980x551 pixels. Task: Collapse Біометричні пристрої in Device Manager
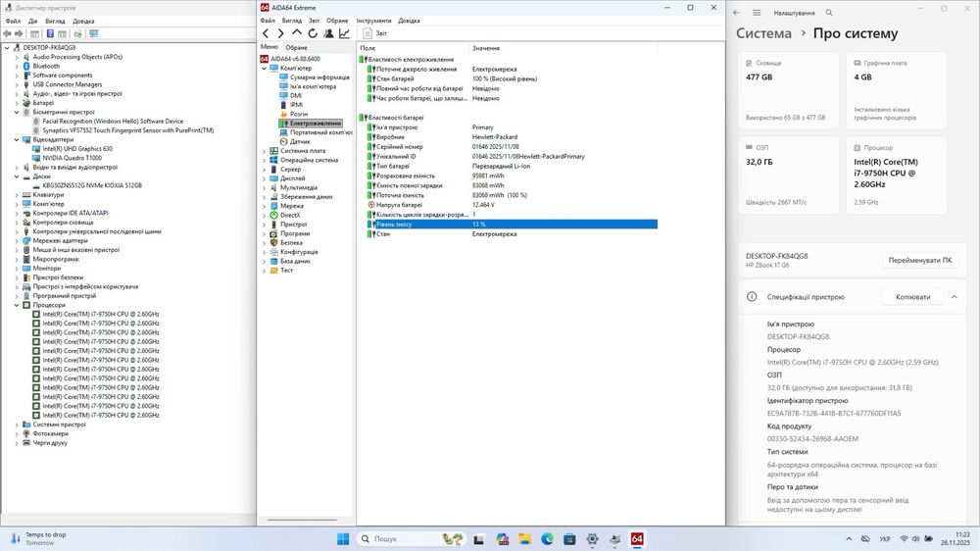click(17, 112)
